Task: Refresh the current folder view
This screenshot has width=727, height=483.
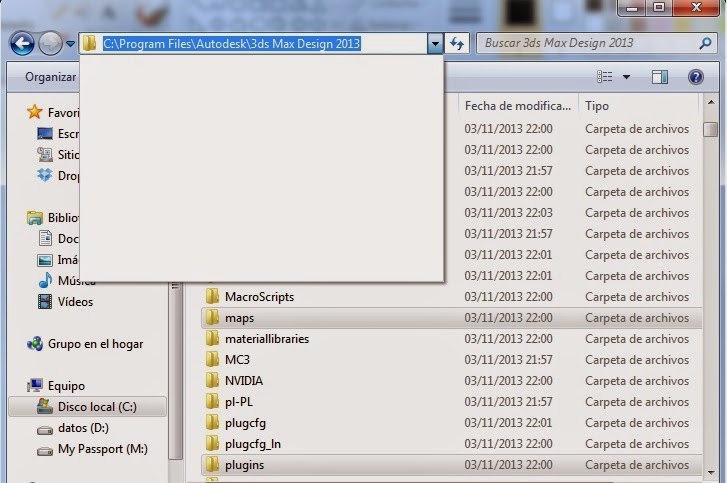Action: coord(457,44)
